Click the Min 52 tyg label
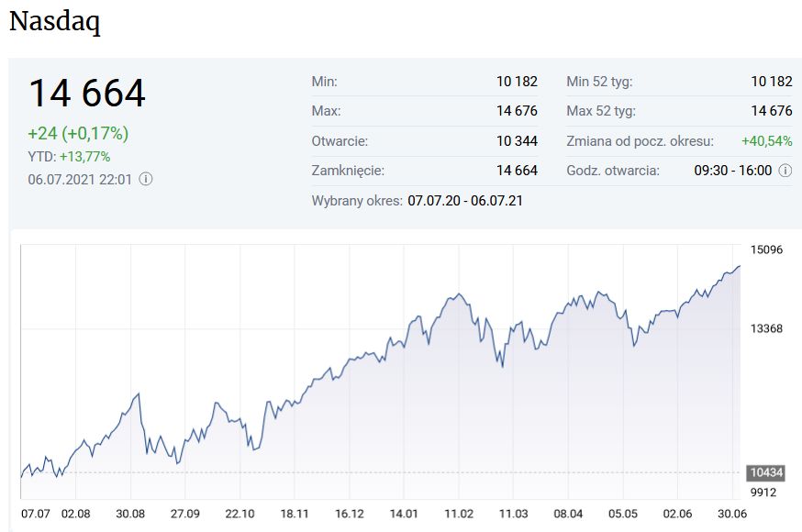The width and height of the screenshot is (802, 532). pyautogui.click(x=599, y=82)
